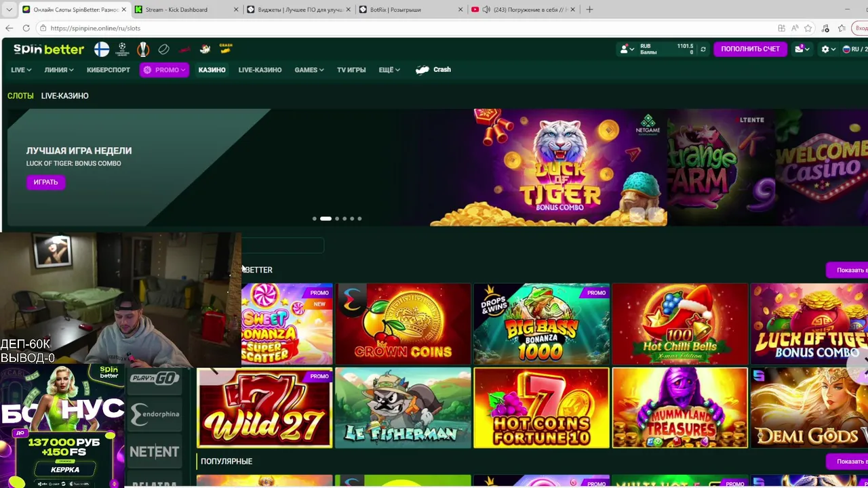
Task: Select the last banner carousel dot
Action: 359,218
